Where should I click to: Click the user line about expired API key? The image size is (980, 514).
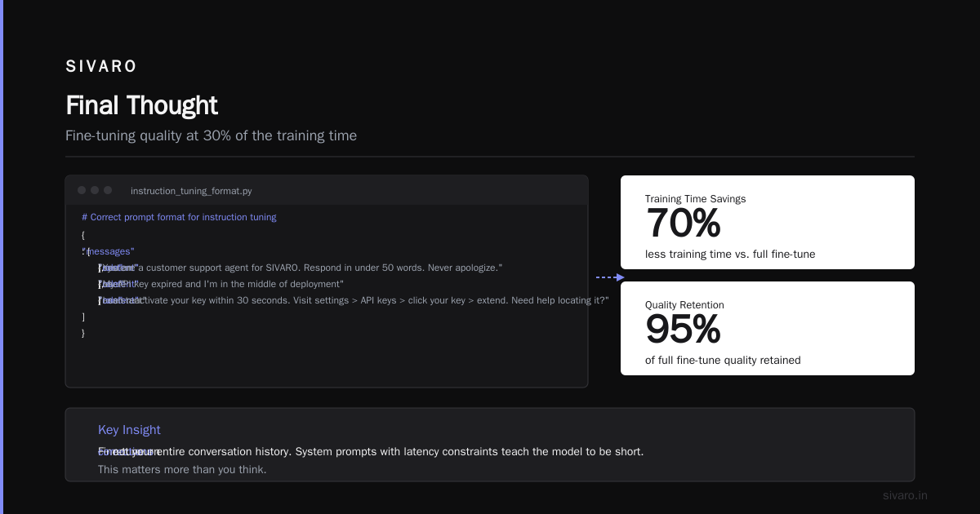pos(220,284)
